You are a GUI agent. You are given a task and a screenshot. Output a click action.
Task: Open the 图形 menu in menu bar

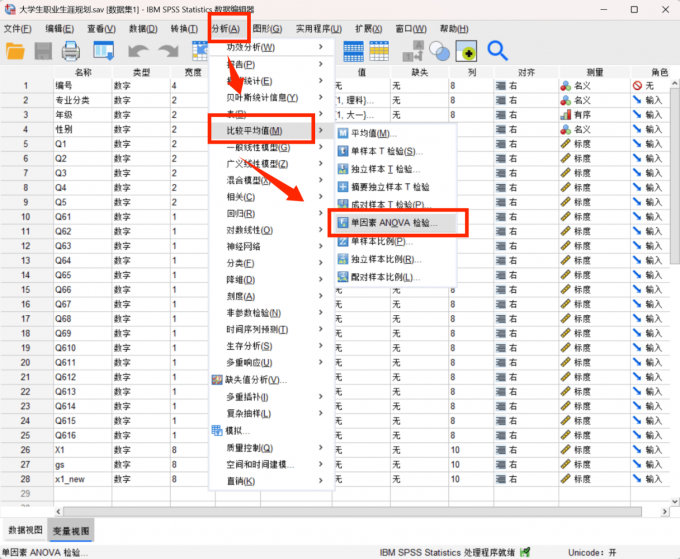(266, 28)
